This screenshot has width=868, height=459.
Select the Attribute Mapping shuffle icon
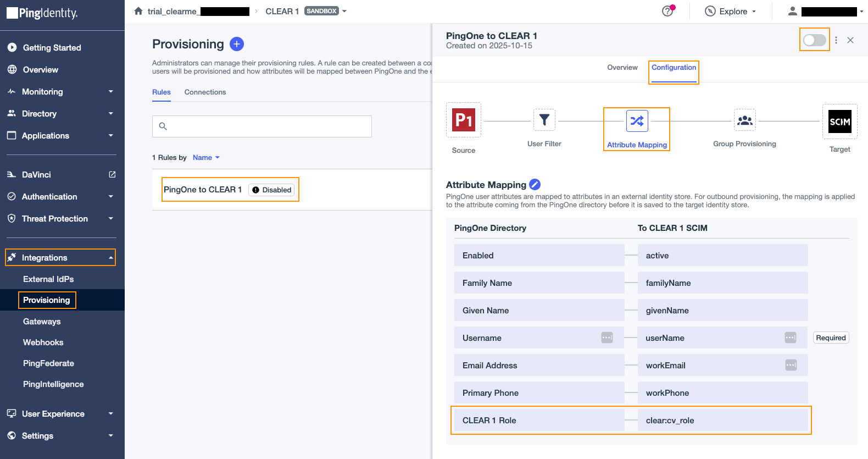(x=637, y=121)
